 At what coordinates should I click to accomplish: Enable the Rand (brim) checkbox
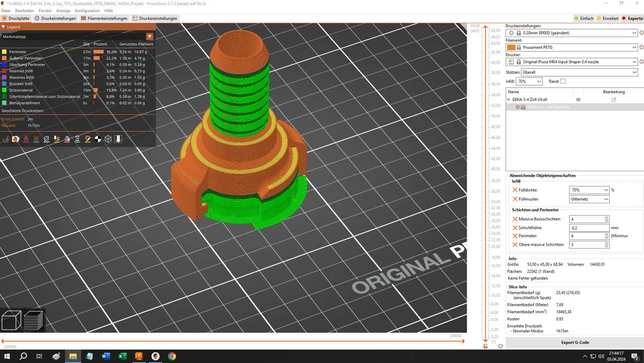[563, 81]
